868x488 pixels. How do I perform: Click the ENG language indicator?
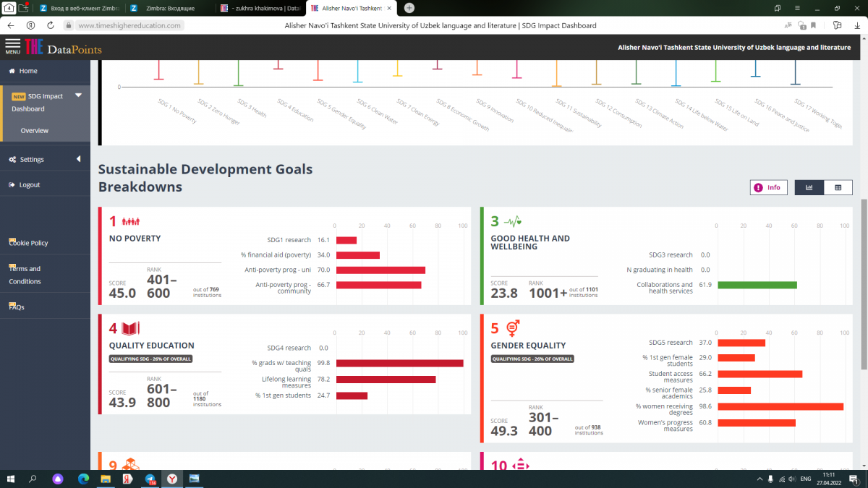point(804,479)
